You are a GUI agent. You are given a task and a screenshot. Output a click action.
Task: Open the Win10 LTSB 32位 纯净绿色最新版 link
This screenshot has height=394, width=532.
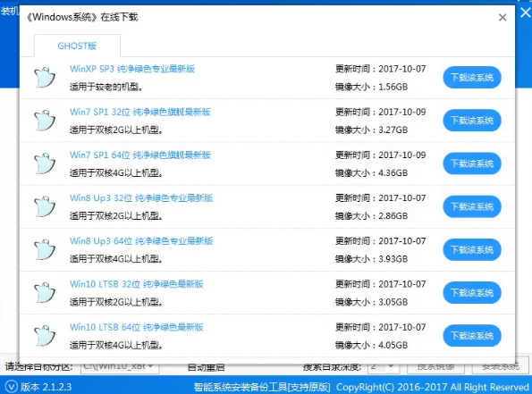tap(137, 284)
